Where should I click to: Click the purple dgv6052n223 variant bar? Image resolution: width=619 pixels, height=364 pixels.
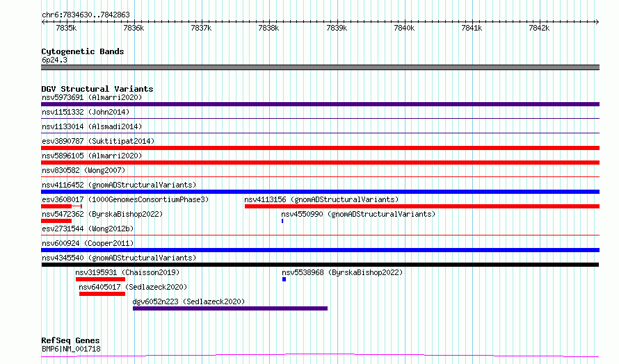(230, 308)
